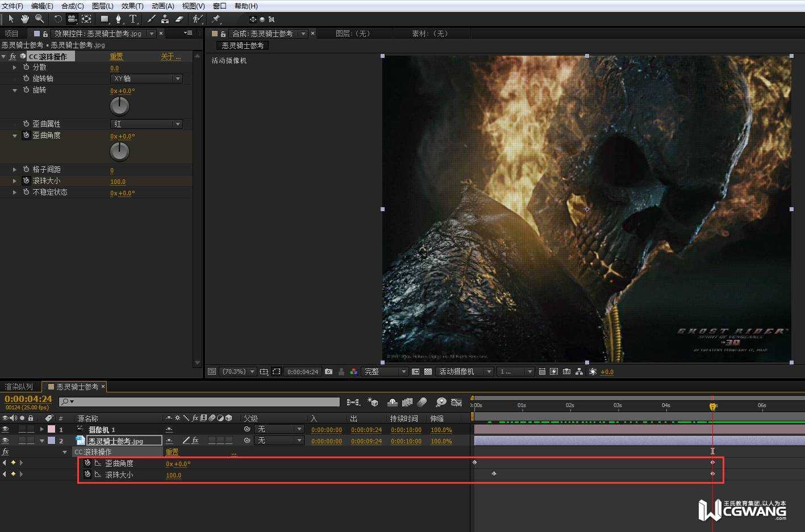Click the 关于 link for CC 滚珠操作
This screenshot has width=805, height=532.
click(x=170, y=56)
